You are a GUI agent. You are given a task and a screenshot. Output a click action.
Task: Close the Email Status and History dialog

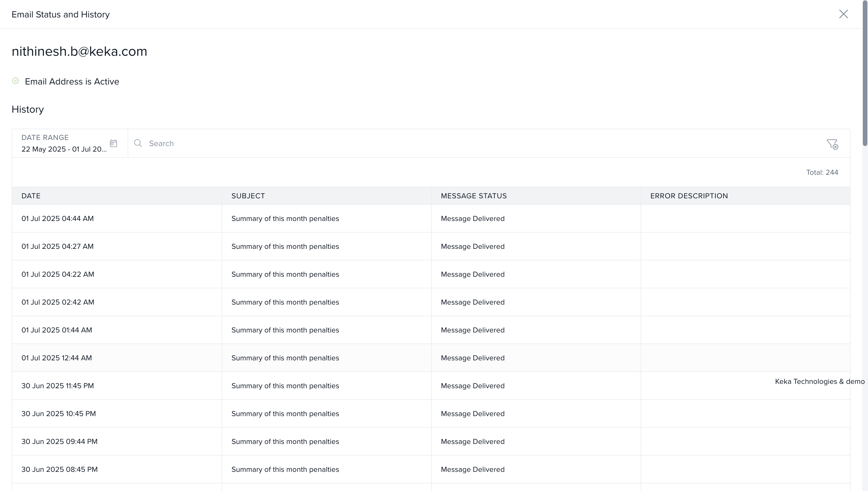(x=843, y=14)
